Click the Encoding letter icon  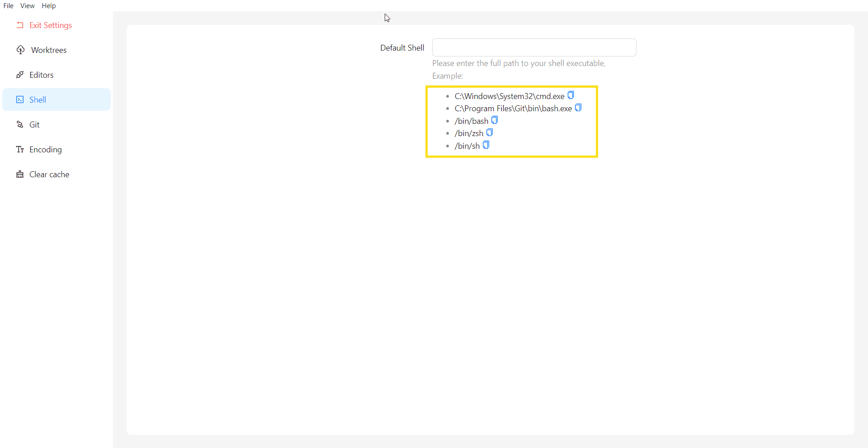[x=20, y=149]
